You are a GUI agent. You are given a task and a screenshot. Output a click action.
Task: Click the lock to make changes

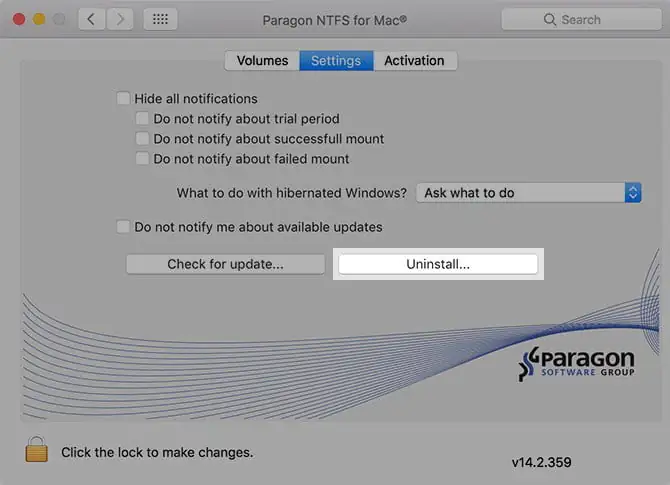(36, 450)
